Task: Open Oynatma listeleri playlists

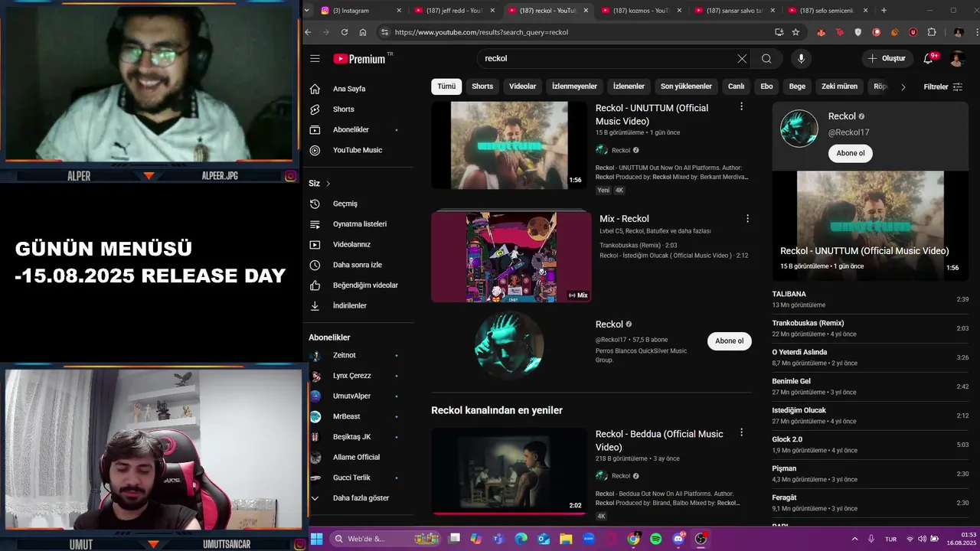Action: click(359, 224)
